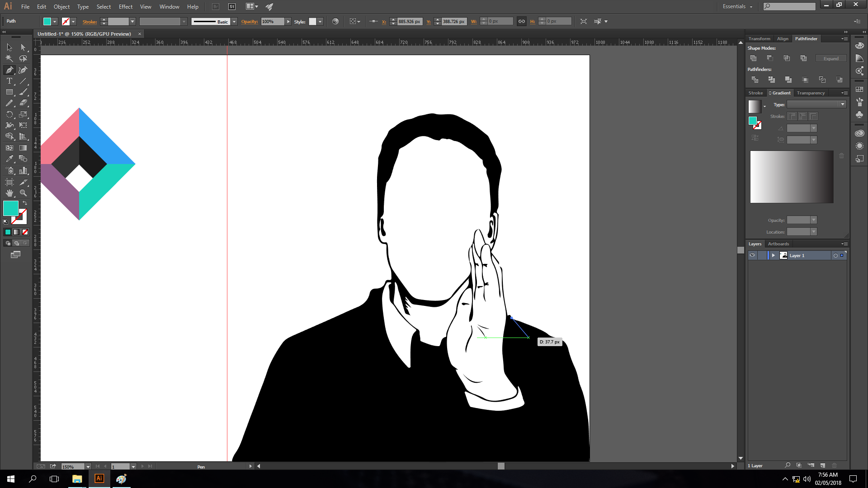The height and width of the screenshot is (488, 868).
Task: Select the Paintbrush tool
Action: point(23,92)
